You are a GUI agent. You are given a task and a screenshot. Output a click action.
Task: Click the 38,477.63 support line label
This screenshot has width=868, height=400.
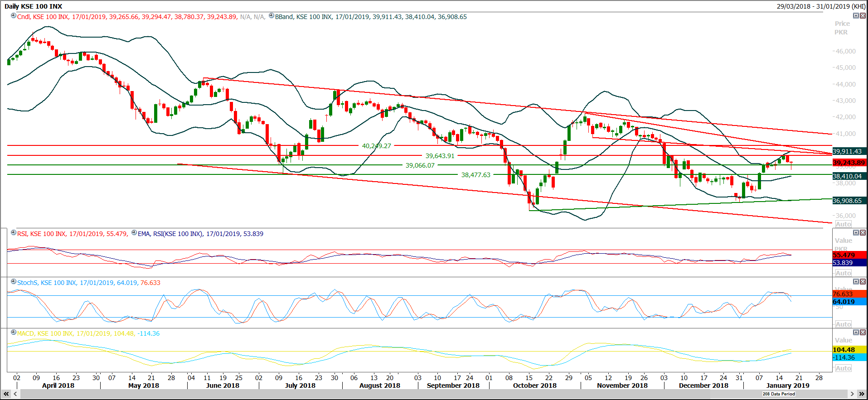476,175
